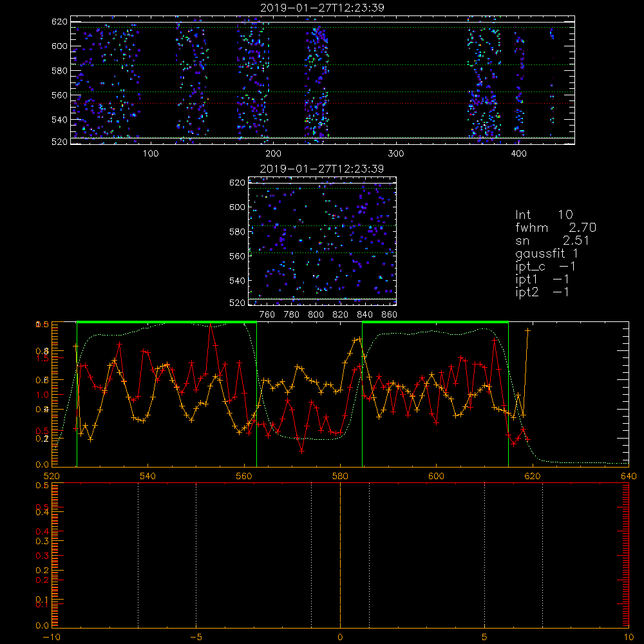Screen dimensions: 644x644
Task: Click the left thick green region bar
Action: pos(167,323)
